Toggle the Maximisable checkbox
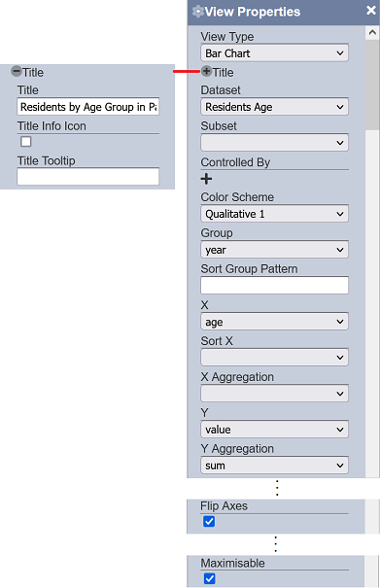This screenshot has width=380, height=588. [x=209, y=578]
